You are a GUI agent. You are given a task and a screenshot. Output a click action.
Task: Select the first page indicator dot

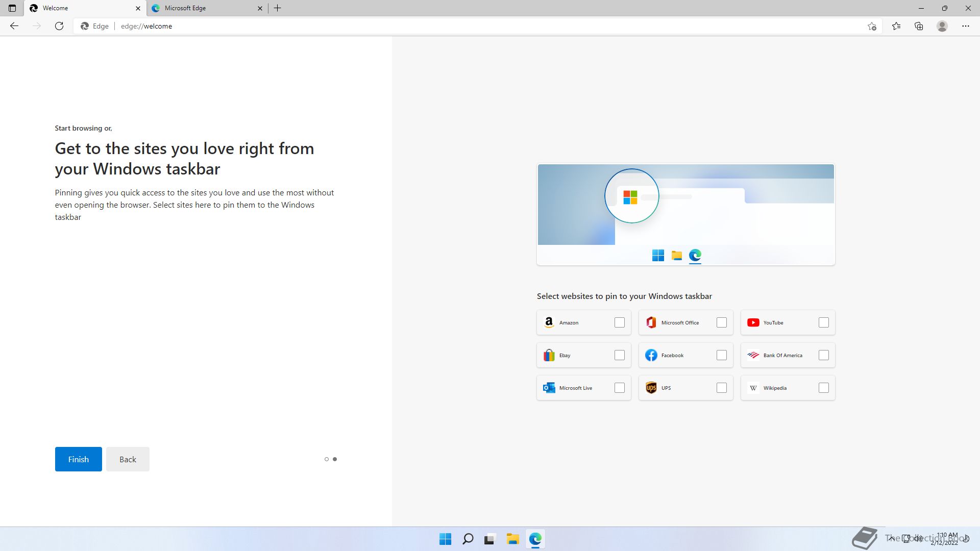[x=327, y=459]
